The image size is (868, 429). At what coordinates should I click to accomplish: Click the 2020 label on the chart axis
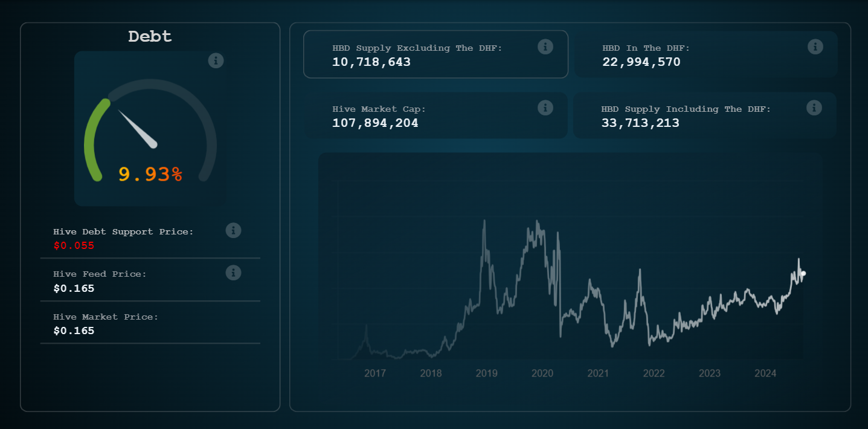pyautogui.click(x=542, y=373)
